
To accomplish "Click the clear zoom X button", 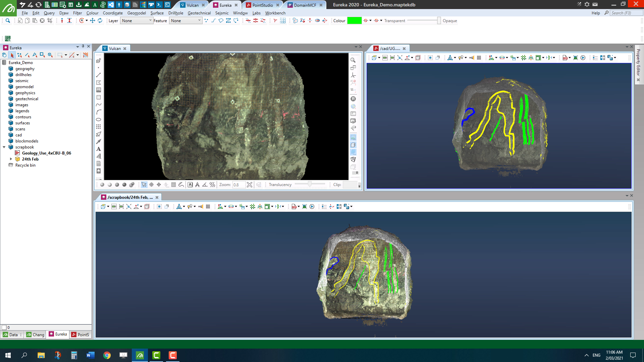I will tap(250, 185).
